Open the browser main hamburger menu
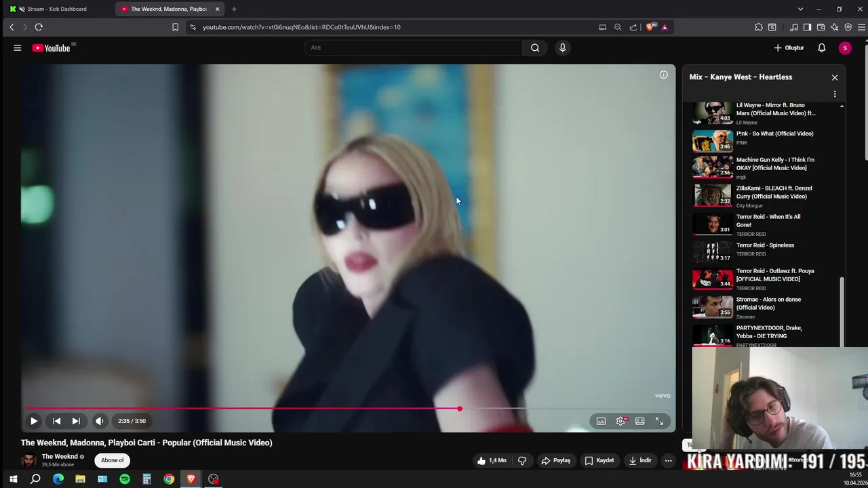 click(x=861, y=27)
